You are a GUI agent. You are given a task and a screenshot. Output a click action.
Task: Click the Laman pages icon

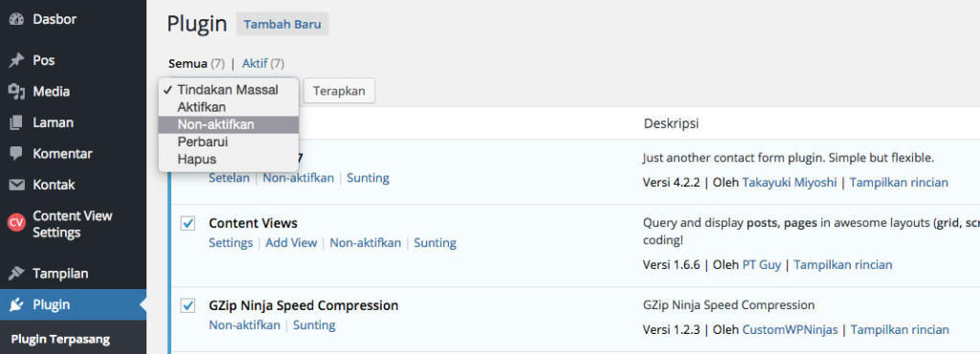coord(16,123)
